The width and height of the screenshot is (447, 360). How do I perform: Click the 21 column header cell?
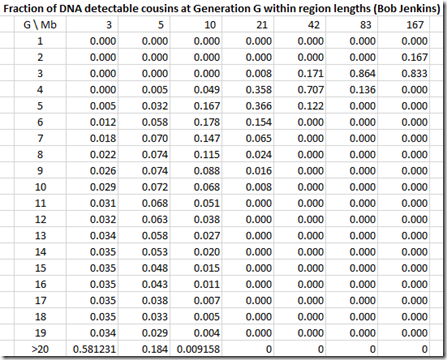pos(248,25)
